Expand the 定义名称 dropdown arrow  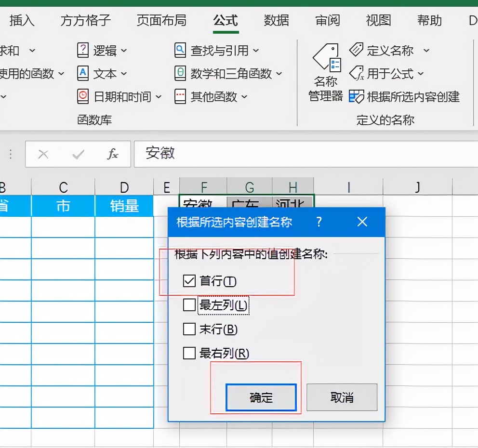[426, 51]
